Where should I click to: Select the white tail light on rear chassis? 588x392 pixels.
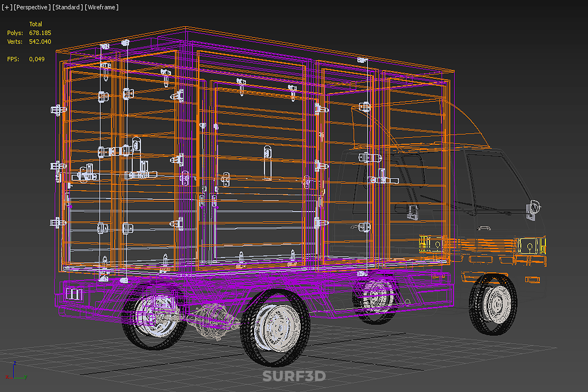tap(74, 294)
